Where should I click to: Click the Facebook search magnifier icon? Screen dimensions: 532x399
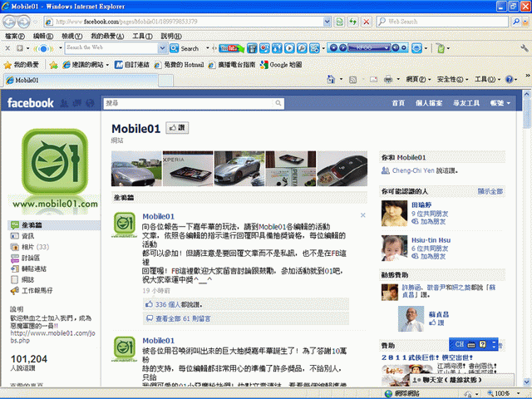[x=278, y=103]
